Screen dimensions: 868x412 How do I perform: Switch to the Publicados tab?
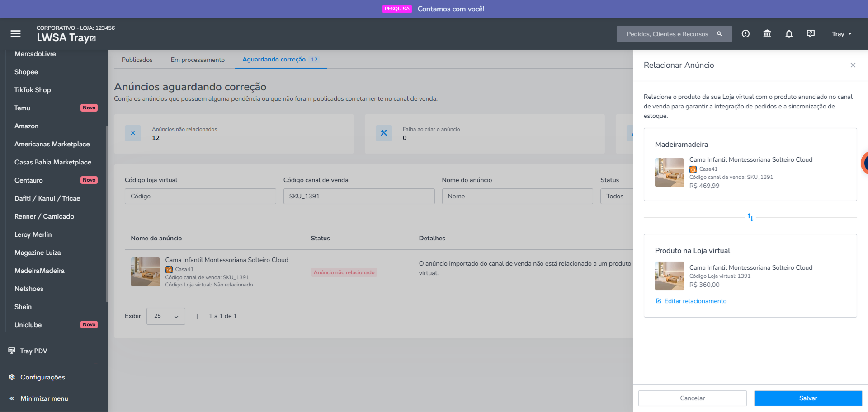coord(137,60)
